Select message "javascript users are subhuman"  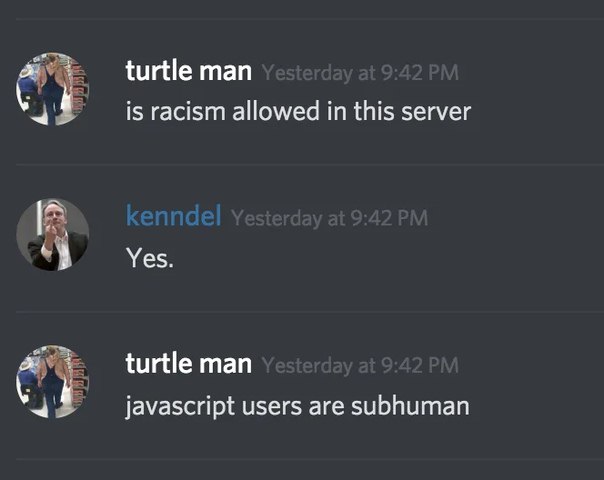click(297, 408)
